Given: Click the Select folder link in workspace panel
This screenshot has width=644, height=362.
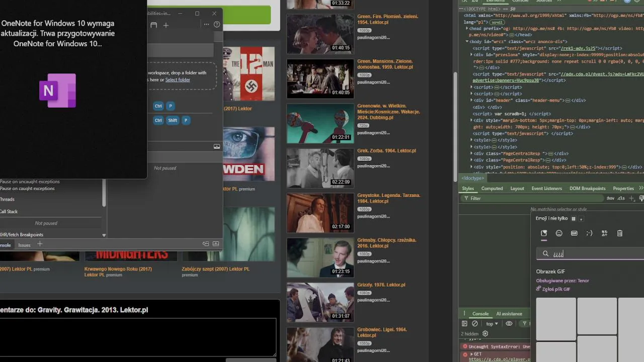Looking at the screenshot, I should point(178,79).
